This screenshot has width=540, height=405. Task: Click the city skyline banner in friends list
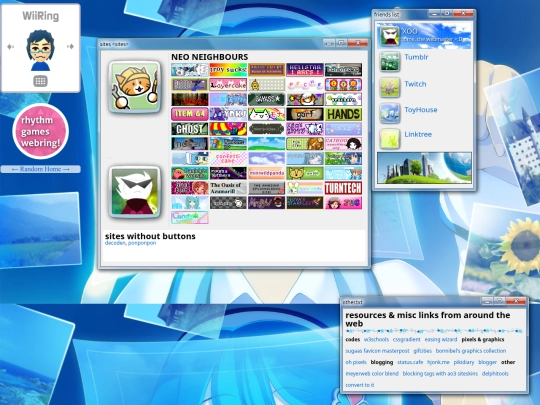(424, 168)
